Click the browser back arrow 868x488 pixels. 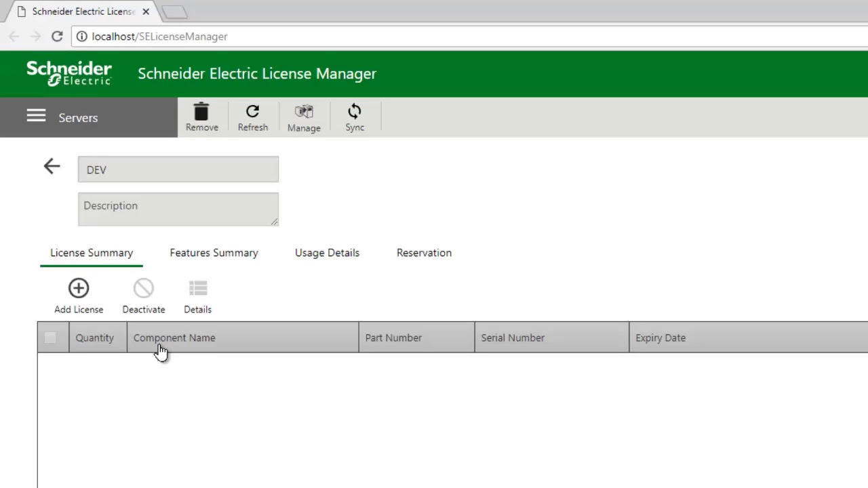(x=14, y=36)
